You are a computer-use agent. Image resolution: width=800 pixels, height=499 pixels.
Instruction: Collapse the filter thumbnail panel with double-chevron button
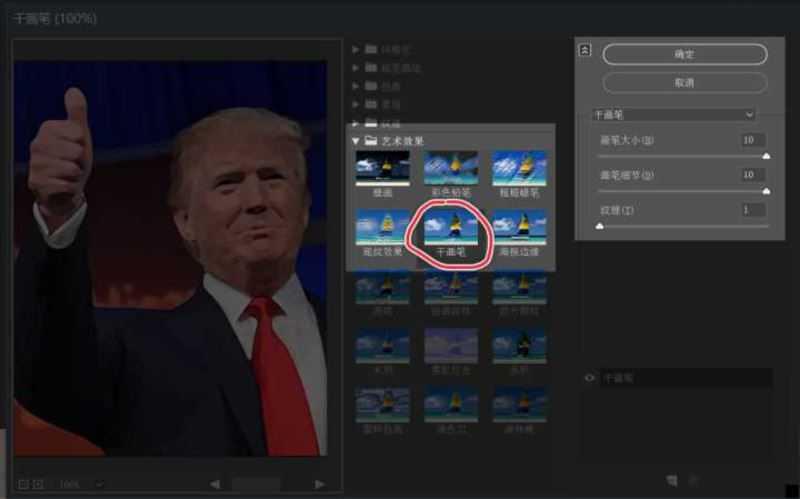coord(585,50)
